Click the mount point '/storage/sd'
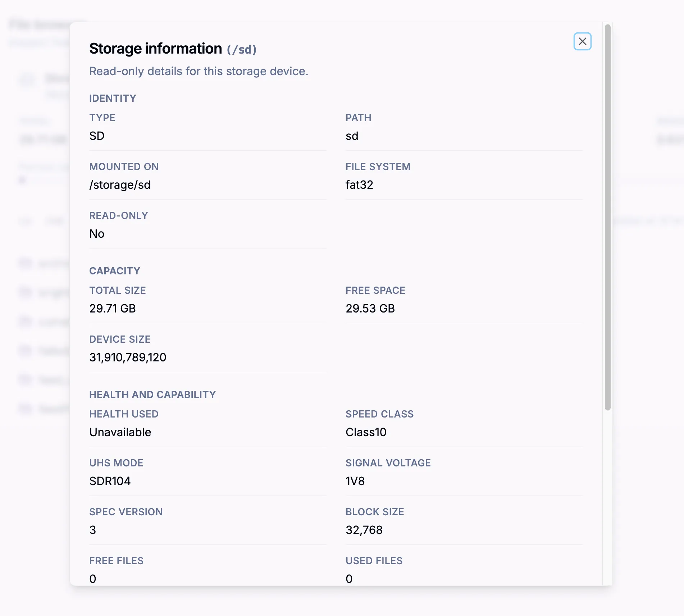Screen dimensions: 684x616 point(120,185)
